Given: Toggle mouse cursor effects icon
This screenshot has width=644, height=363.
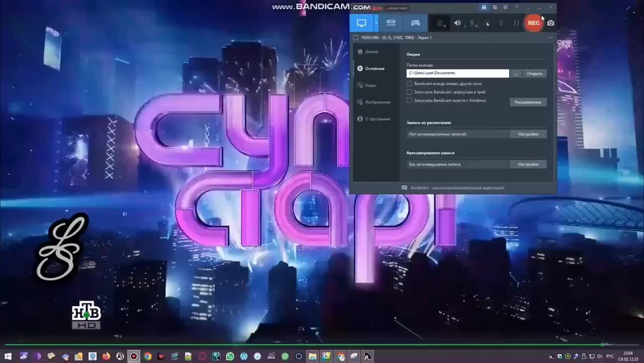Looking at the screenshot, I should pos(488,23).
